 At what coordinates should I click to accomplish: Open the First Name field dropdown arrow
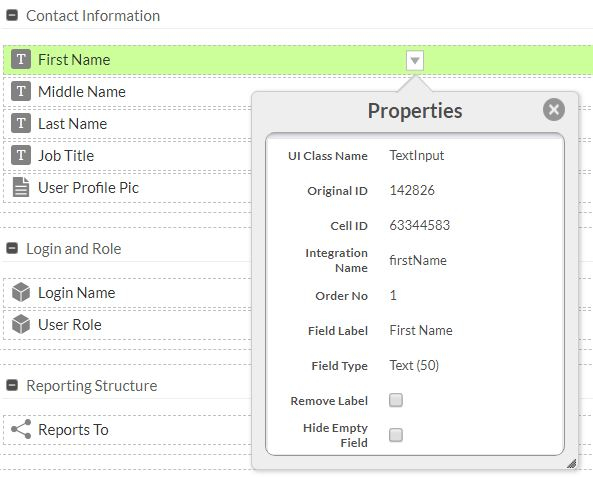pyautogui.click(x=415, y=60)
